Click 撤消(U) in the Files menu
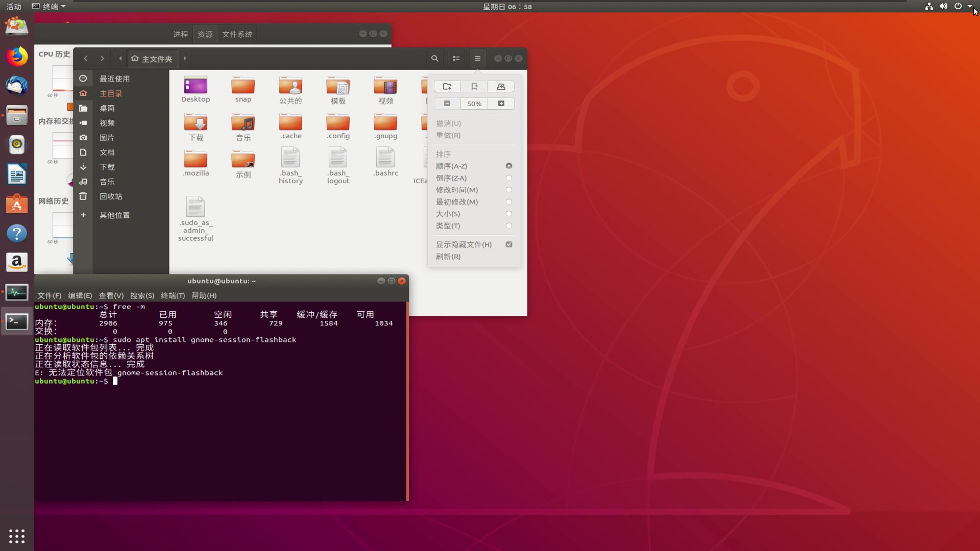This screenshot has height=551, width=980. point(449,123)
